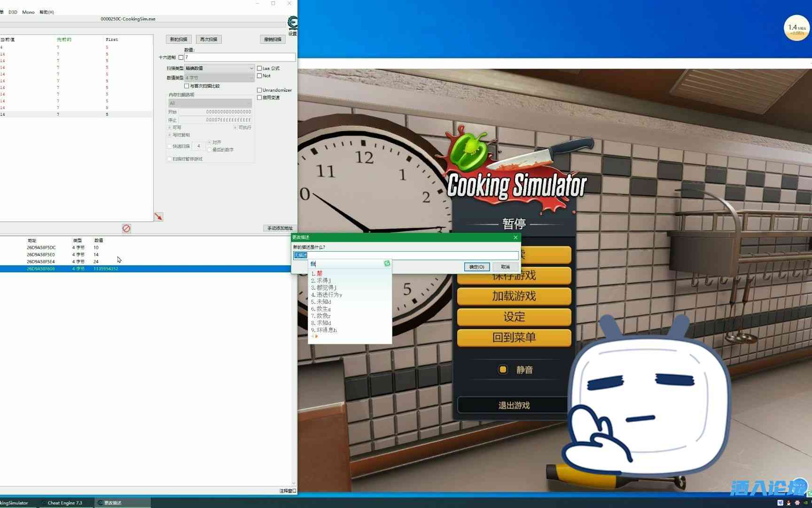Open the 数值类型 value type dropdown
The height and width of the screenshot is (508, 812).
tap(219, 78)
